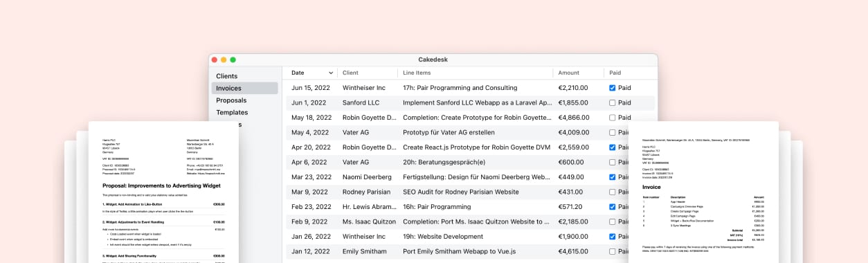Select the Rodney Parisian SEO Audit row

click(470, 192)
